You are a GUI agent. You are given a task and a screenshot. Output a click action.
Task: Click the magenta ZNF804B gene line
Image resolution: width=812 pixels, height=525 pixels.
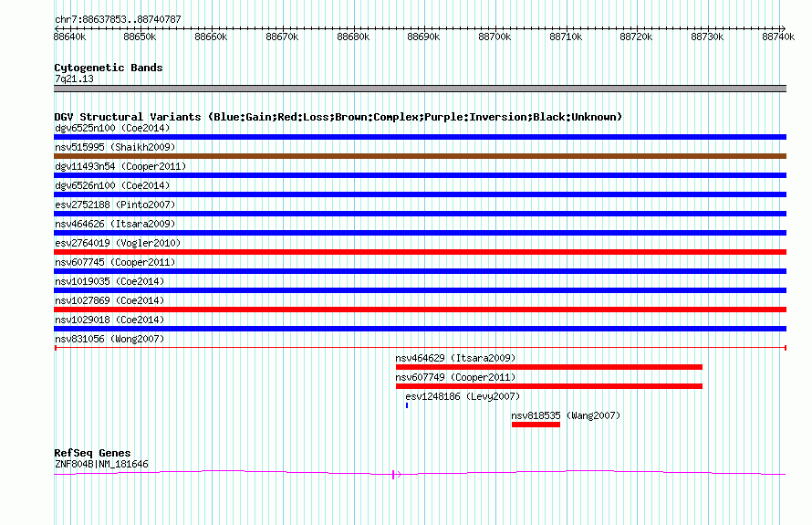pos(420,473)
